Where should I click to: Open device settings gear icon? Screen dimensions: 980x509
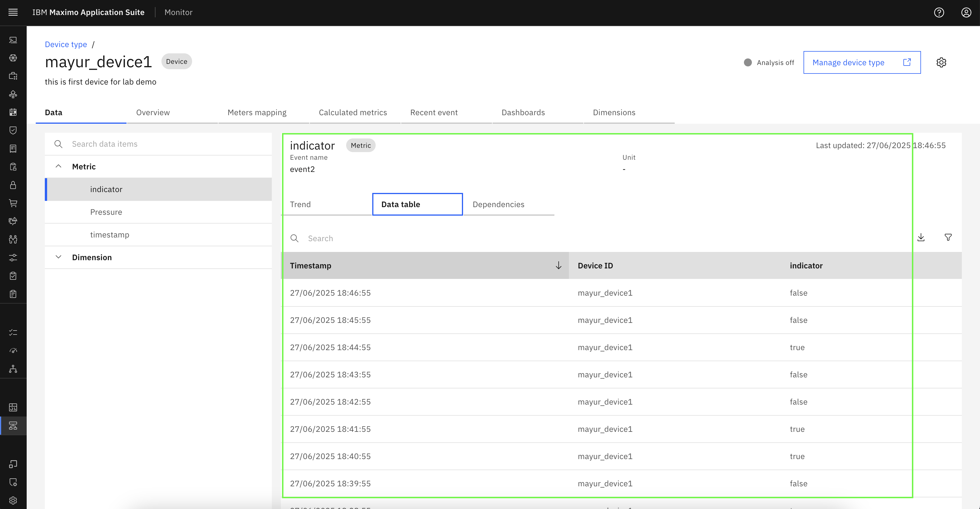(941, 62)
